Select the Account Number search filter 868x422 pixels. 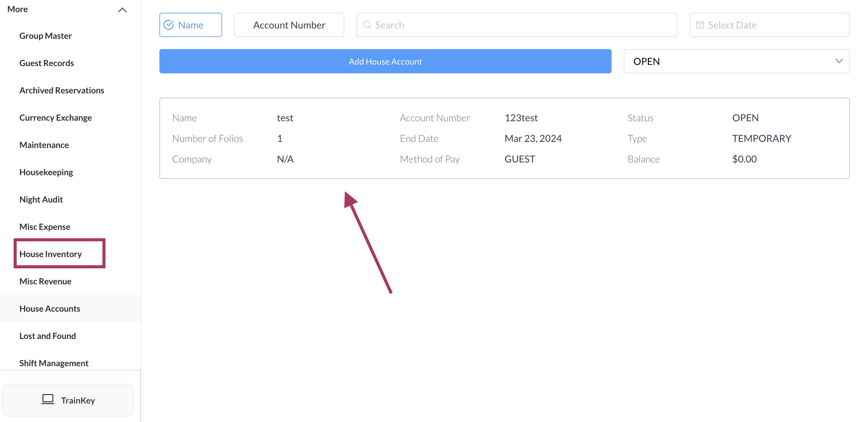tap(289, 25)
